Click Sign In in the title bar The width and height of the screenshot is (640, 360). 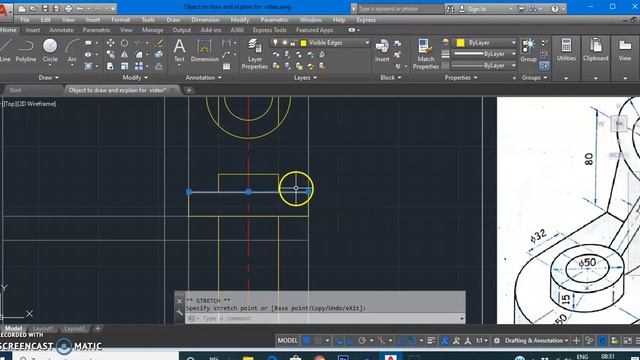[x=477, y=9]
